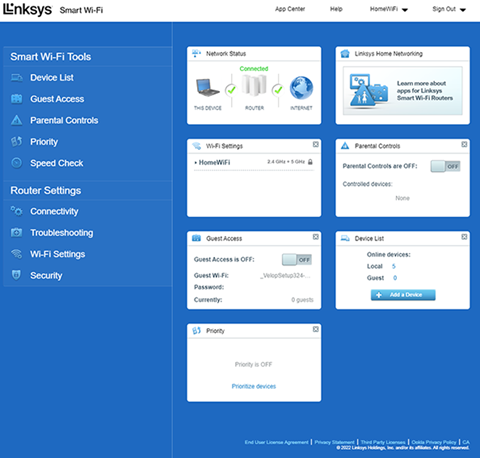480x458 pixels.
Task: Click the green Connected status text
Action: [254, 68]
